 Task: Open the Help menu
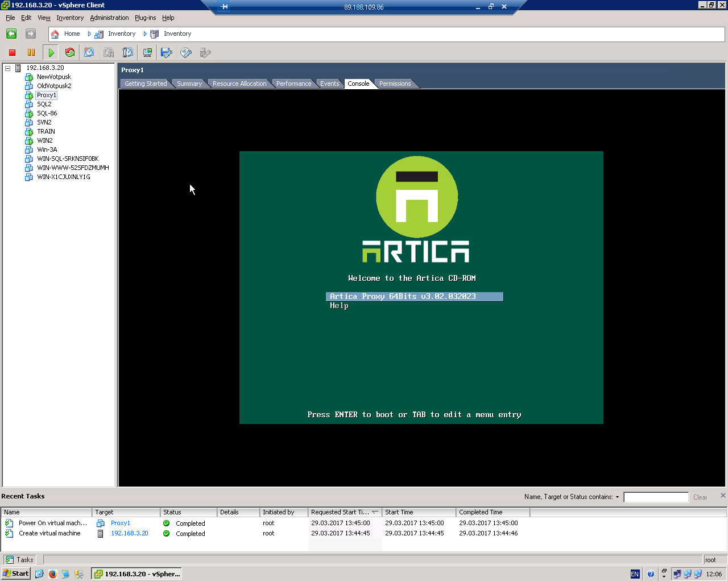pos(168,18)
